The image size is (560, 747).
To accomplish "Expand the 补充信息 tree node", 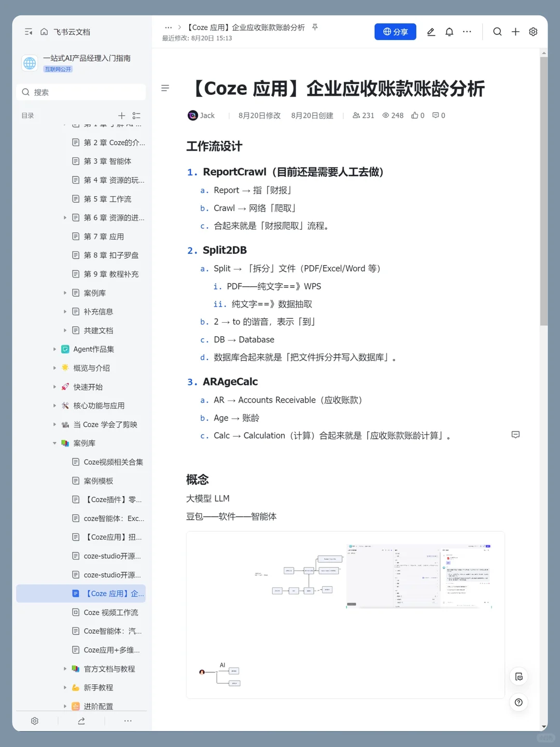I will (65, 312).
